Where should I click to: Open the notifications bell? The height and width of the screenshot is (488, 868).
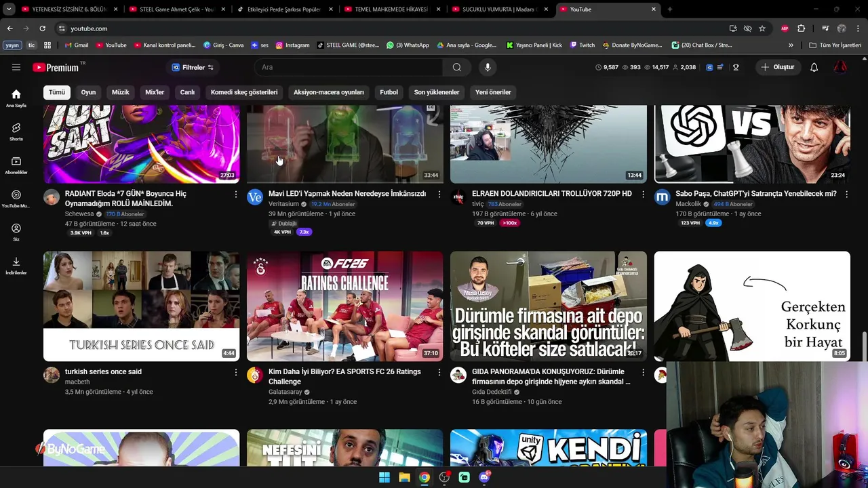point(814,67)
